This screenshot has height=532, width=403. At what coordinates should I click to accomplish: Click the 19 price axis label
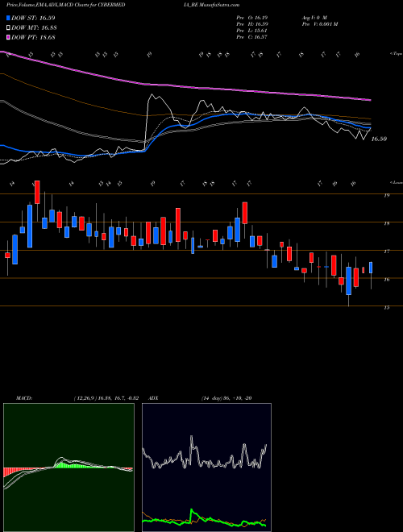pyautogui.click(x=387, y=195)
